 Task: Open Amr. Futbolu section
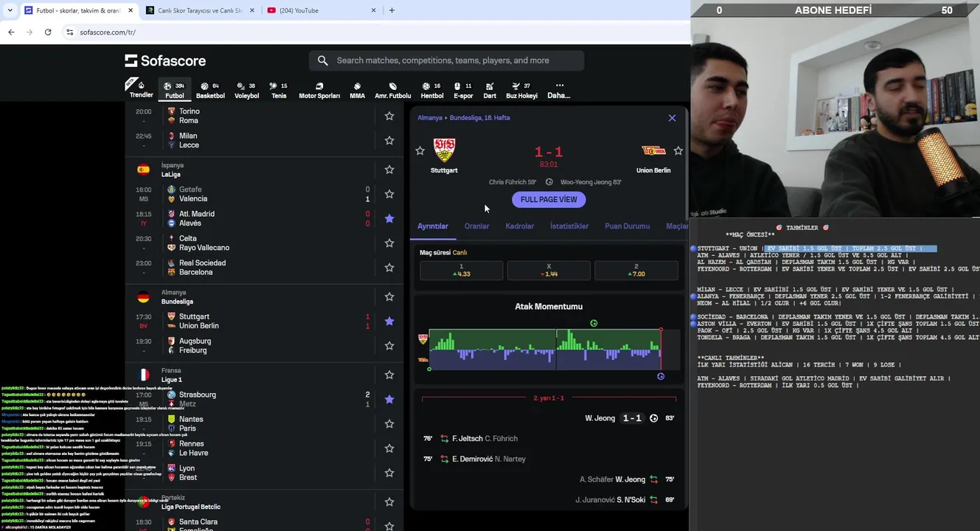(x=393, y=90)
